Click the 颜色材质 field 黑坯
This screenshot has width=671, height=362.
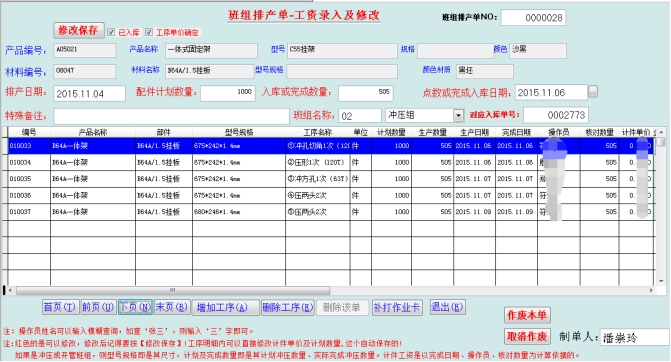[485, 71]
